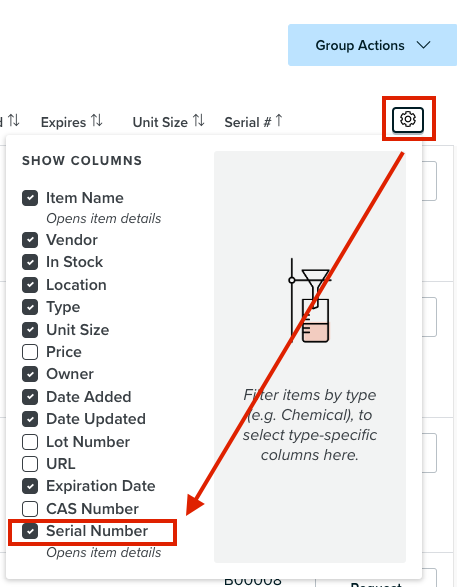The image size is (457, 587).
Task: Check the URL column checkbox
Action: tap(30, 464)
